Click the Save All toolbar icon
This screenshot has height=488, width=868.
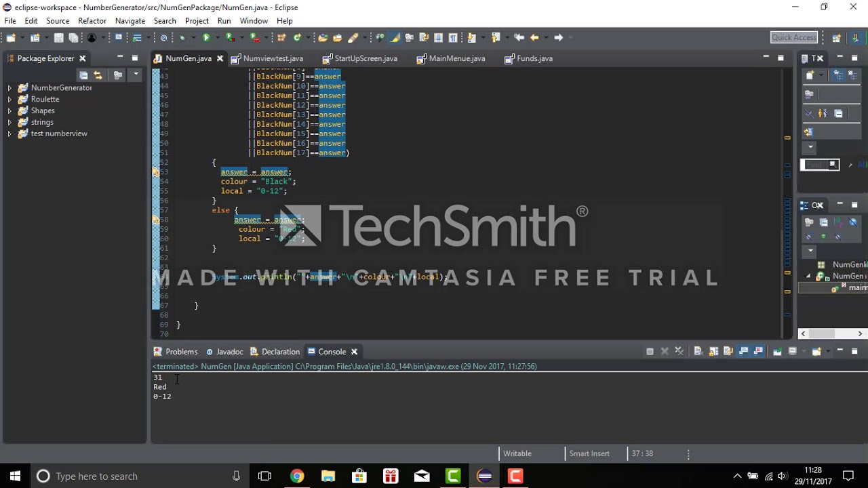[73, 37]
